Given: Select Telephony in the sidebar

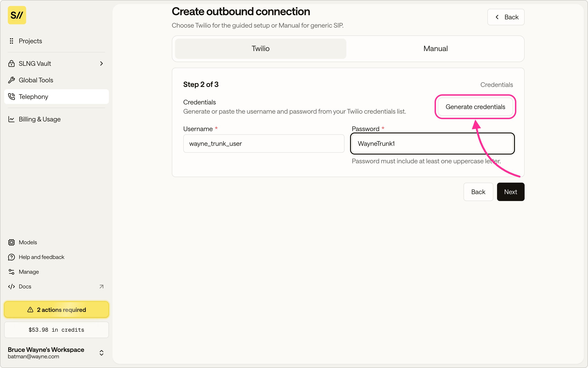Looking at the screenshot, I should (56, 97).
